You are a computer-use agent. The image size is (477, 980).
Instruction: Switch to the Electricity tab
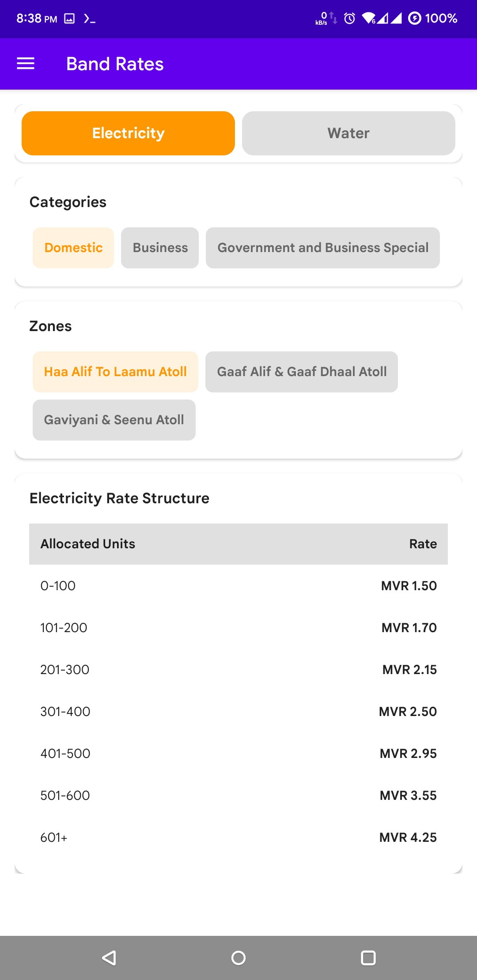(x=128, y=133)
